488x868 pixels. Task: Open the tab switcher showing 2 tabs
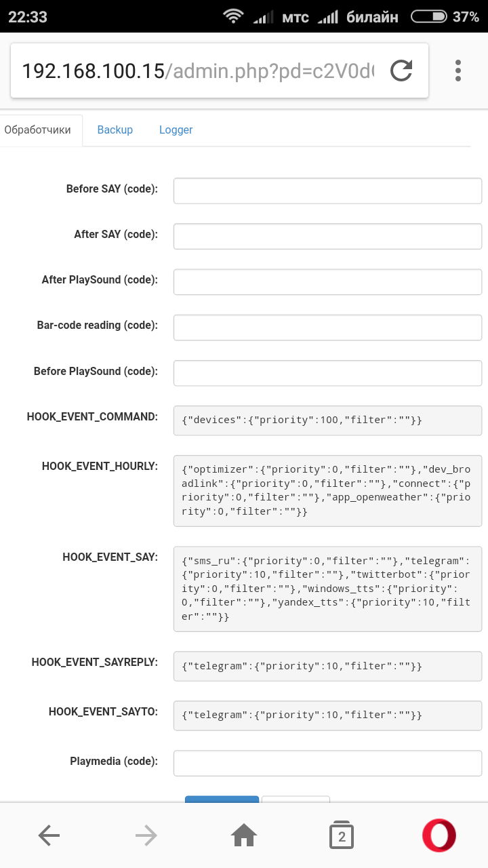click(341, 835)
